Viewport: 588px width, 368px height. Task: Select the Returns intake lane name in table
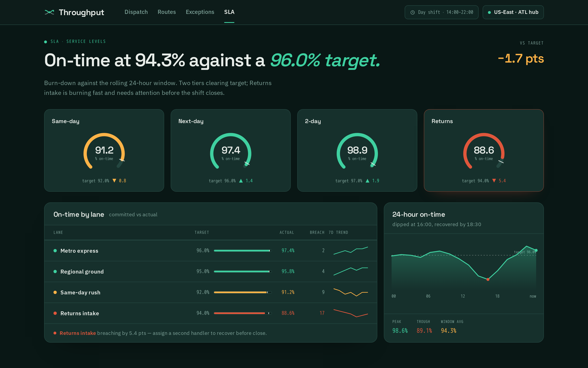(80, 313)
